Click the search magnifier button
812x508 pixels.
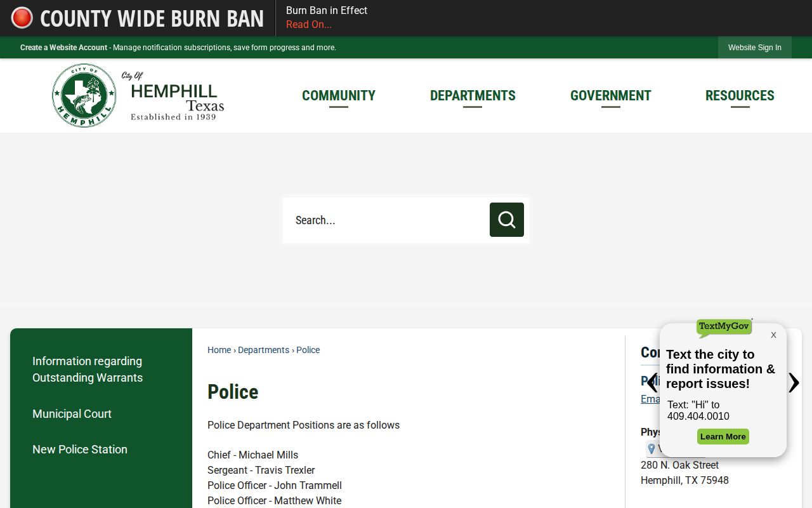[x=507, y=220]
